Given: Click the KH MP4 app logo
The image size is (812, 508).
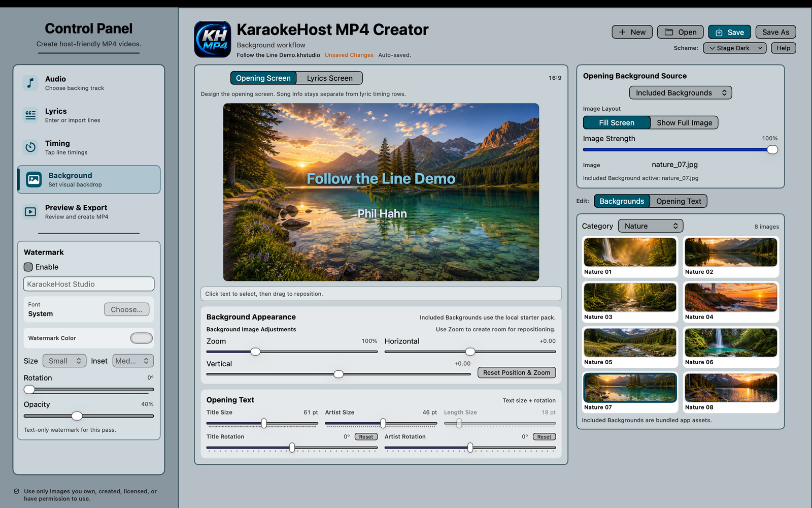Looking at the screenshot, I should (213, 39).
